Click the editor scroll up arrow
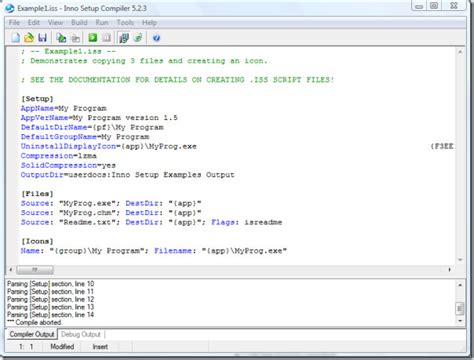Screen dimensions: 474x360 tap(460, 52)
